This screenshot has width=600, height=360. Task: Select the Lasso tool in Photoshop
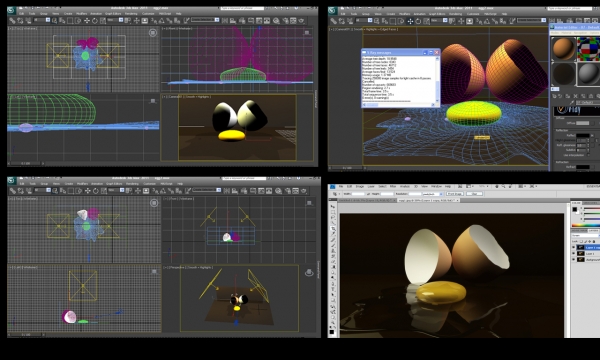tap(333, 217)
